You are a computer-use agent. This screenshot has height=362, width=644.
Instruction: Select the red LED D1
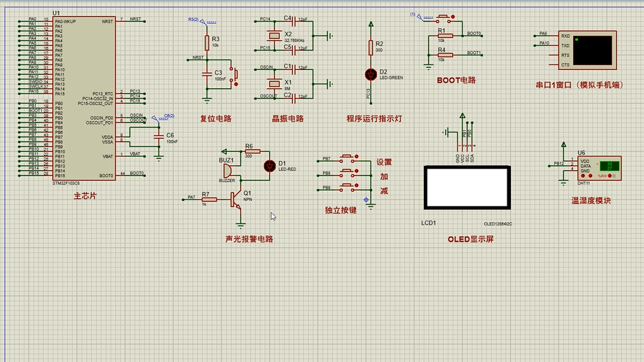[x=269, y=165]
